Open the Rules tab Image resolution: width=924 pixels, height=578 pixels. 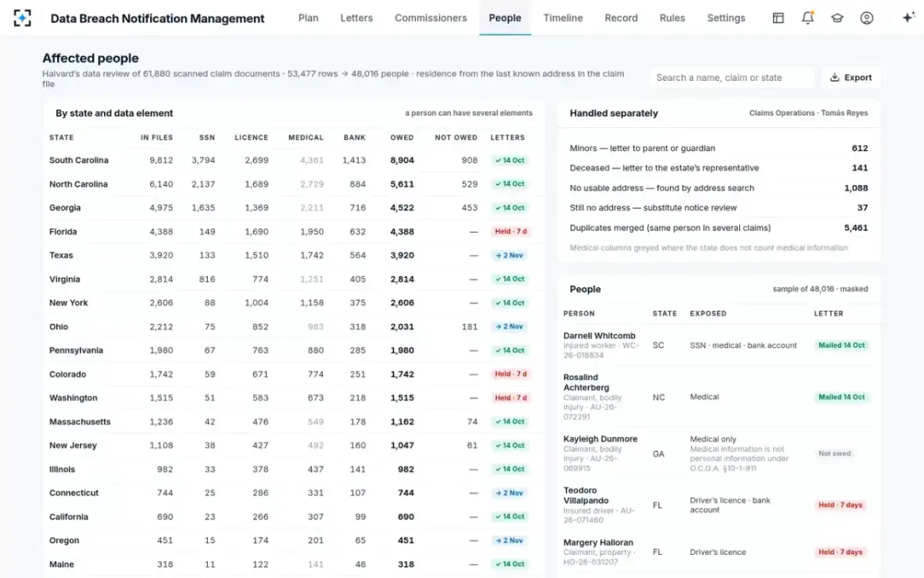point(672,18)
